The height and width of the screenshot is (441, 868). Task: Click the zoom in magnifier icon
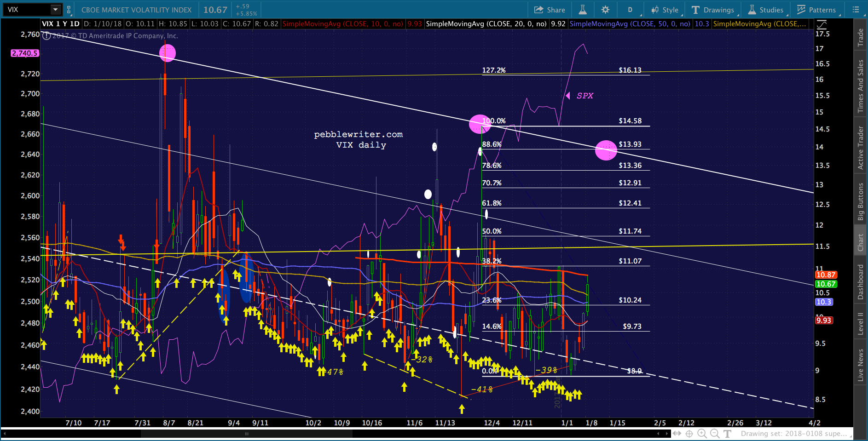[702, 434]
